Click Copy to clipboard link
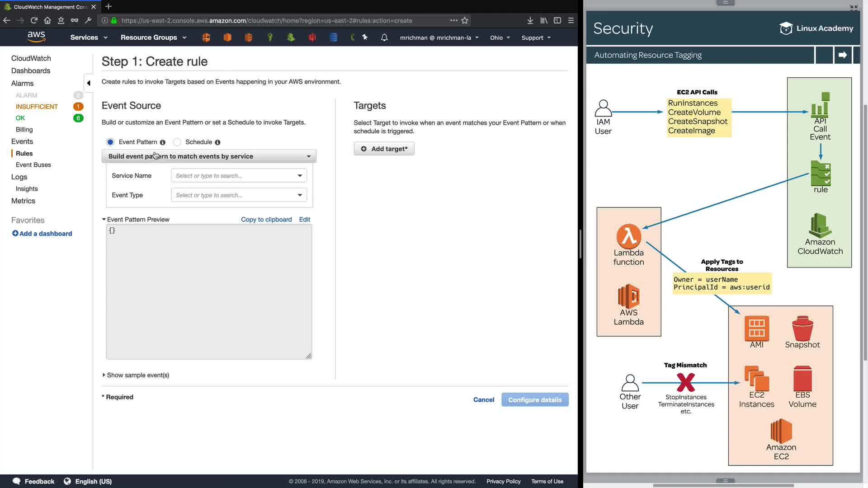The height and width of the screenshot is (488, 868). click(x=266, y=220)
